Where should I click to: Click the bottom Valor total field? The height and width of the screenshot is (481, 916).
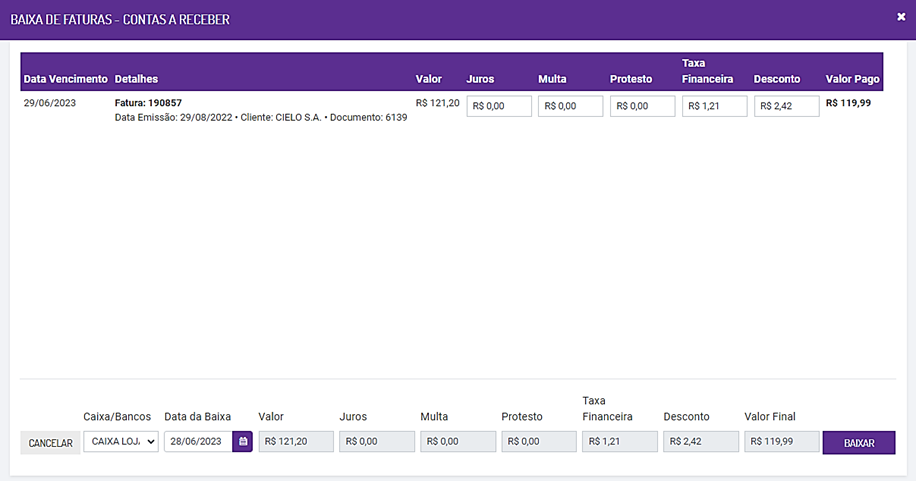(296, 442)
